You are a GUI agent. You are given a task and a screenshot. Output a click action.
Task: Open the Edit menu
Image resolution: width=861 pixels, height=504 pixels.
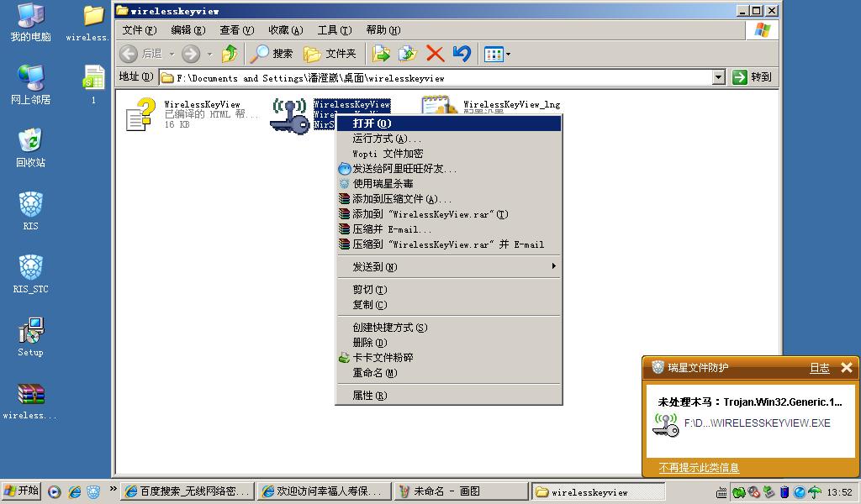click(188, 30)
